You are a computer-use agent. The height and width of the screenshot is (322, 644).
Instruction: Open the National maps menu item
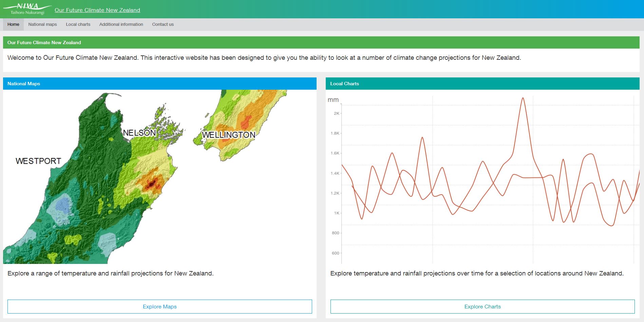(x=42, y=24)
